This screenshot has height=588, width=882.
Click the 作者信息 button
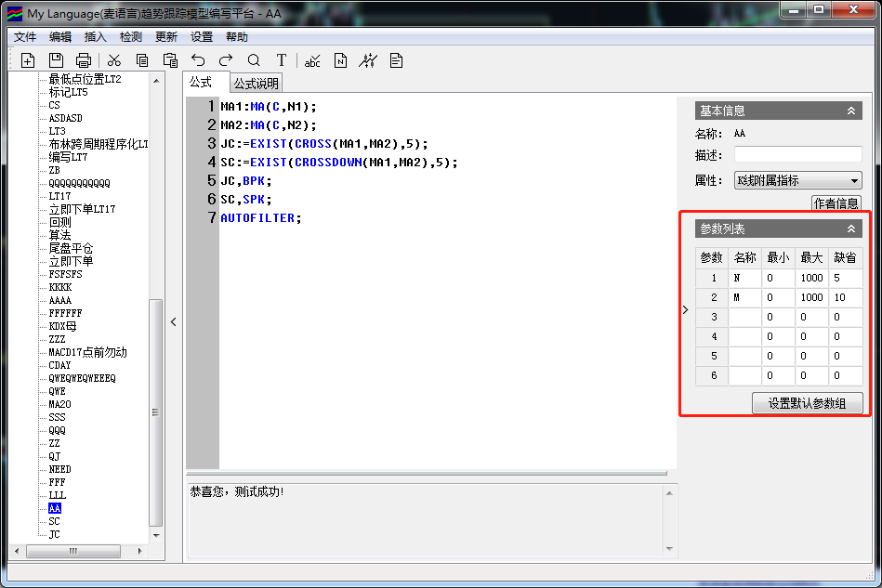(x=836, y=203)
